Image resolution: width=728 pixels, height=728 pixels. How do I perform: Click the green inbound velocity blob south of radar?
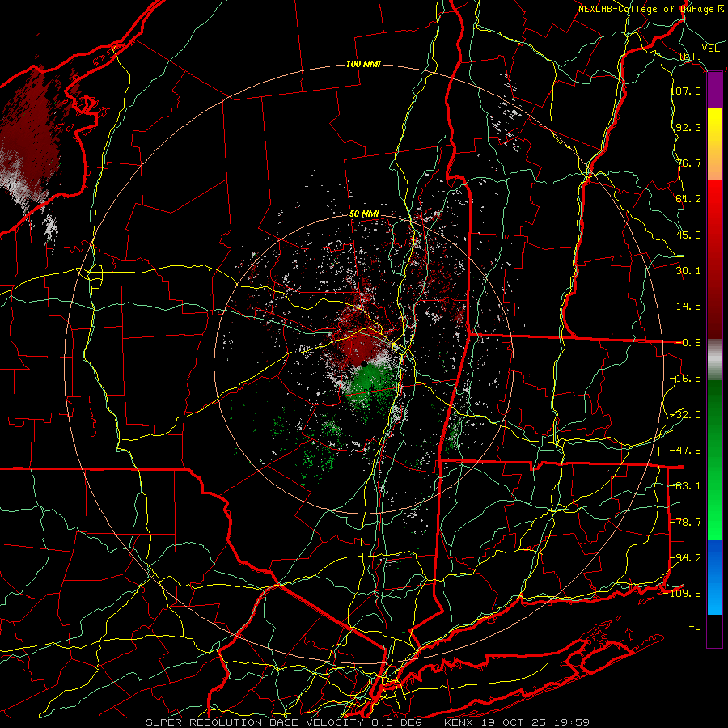(371, 385)
